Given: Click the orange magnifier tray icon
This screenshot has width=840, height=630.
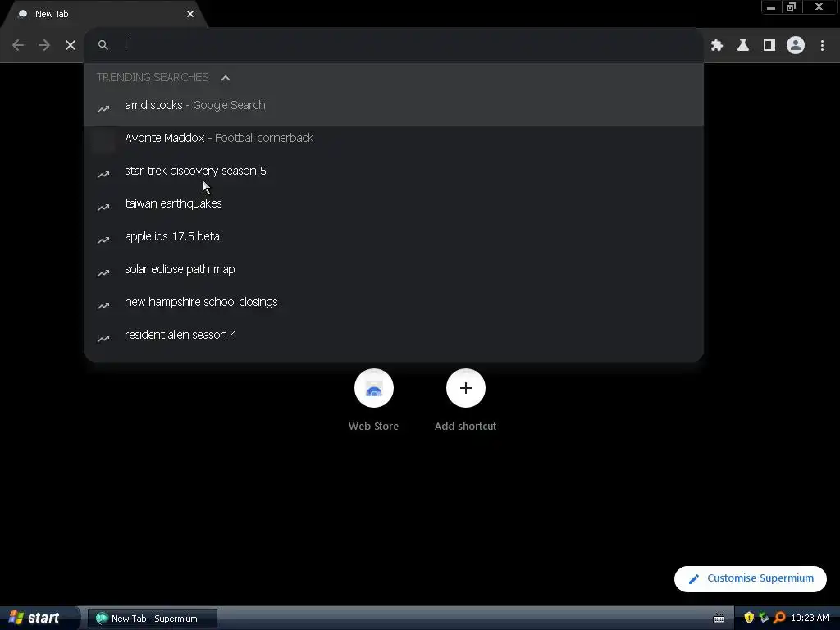Looking at the screenshot, I should [x=779, y=618].
